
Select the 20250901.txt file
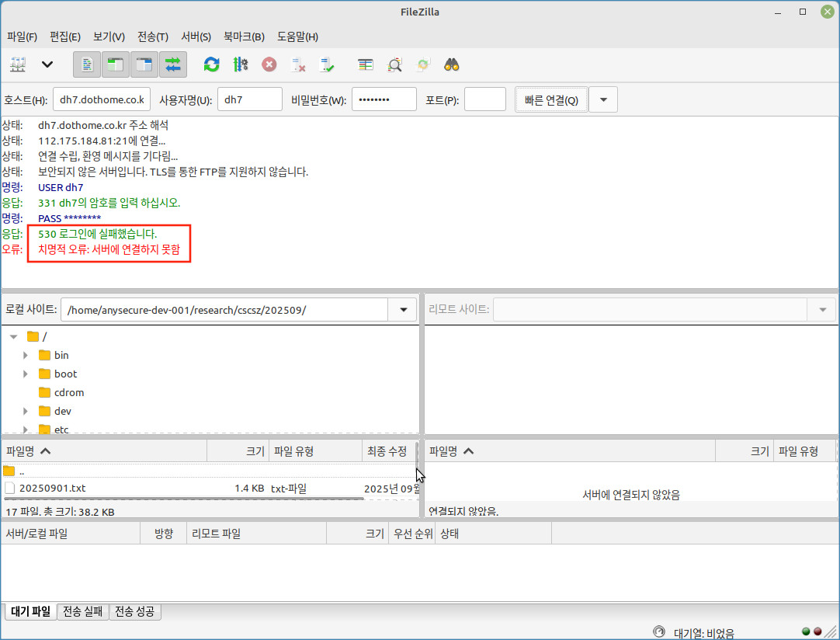click(x=52, y=488)
